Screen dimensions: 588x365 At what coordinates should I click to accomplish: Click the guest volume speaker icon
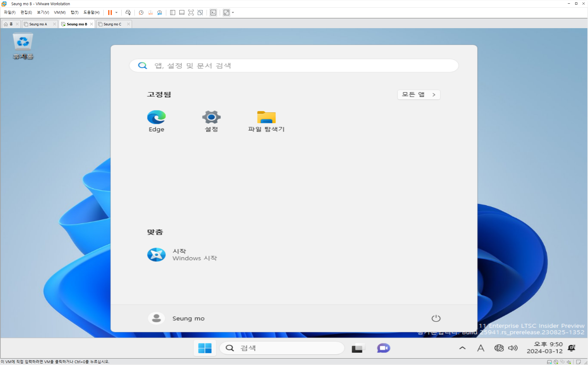513,348
